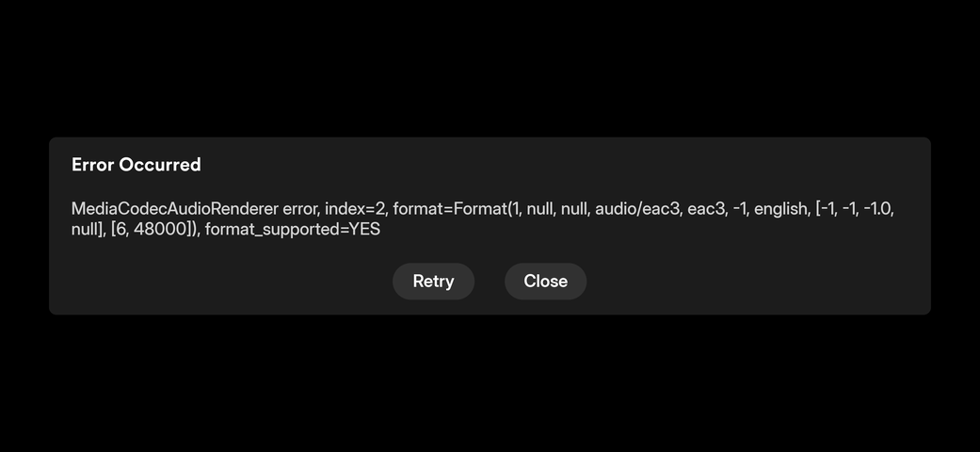Click the format_supported=YES text
Image resolution: width=980 pixels, height=452 pixels.
tap(293, 230)
